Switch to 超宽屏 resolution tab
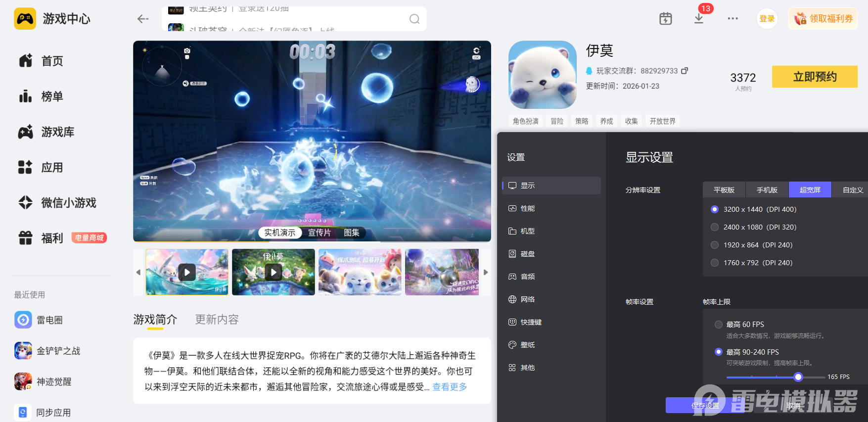The width and height of the screenshot is (868, 422). tap(810, 190)
